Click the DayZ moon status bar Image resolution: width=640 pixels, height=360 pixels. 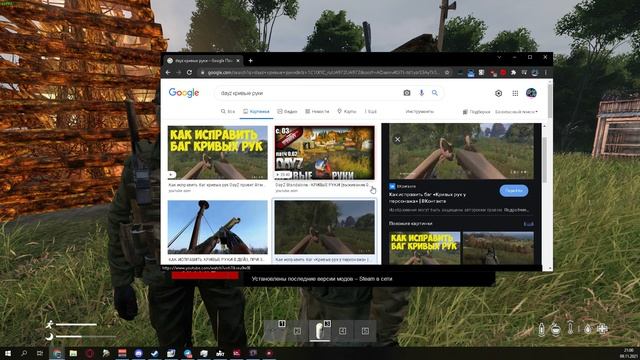(x=80, y=337)
